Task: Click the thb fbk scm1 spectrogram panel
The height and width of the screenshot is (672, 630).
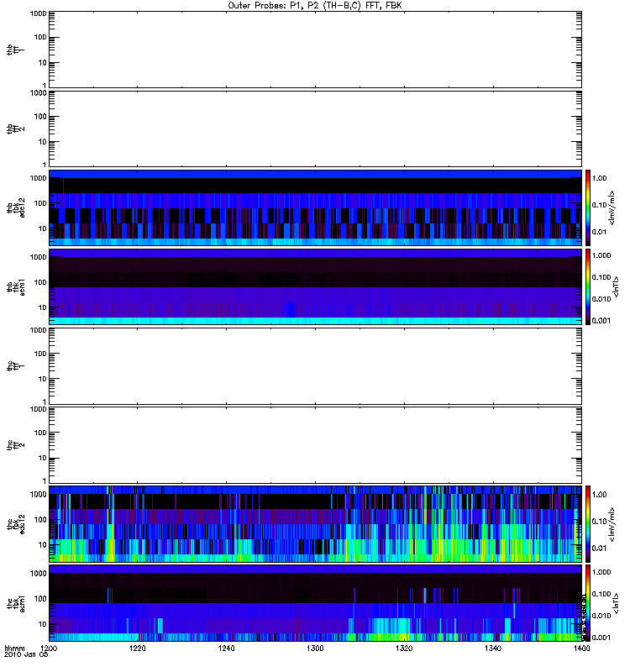Action: tap(315, 286)
